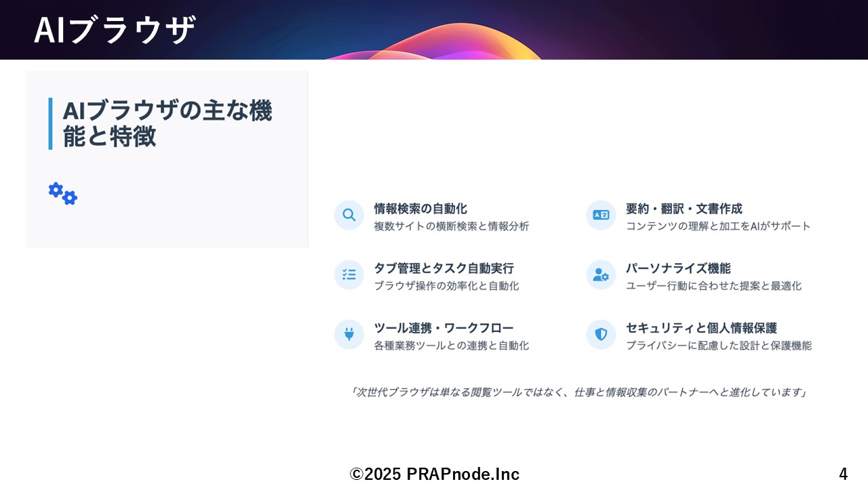Click the magnifying glass search icon

349,215
